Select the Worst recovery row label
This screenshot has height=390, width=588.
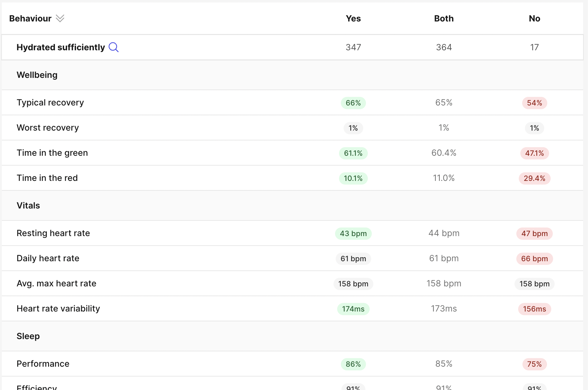tap(48, 128)
